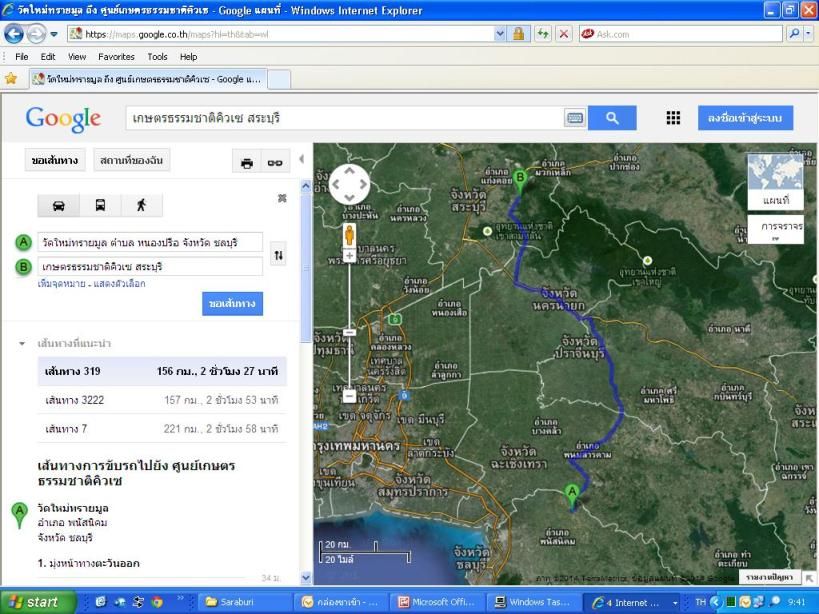
Task: Click the scroll down arrow of panel
Action: tap(306, 577)
